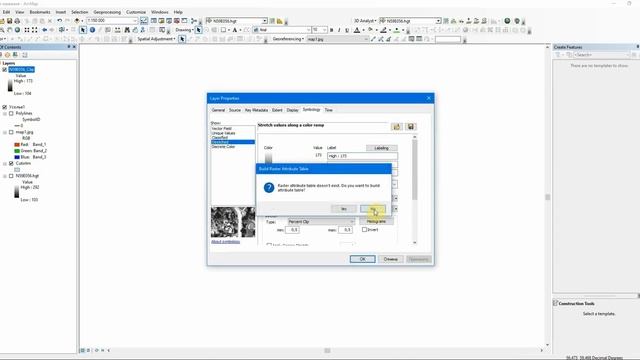Viewport: 640px width, 360px height.
Task: Toggle Italic text formatting
Action: click(339, 30)
